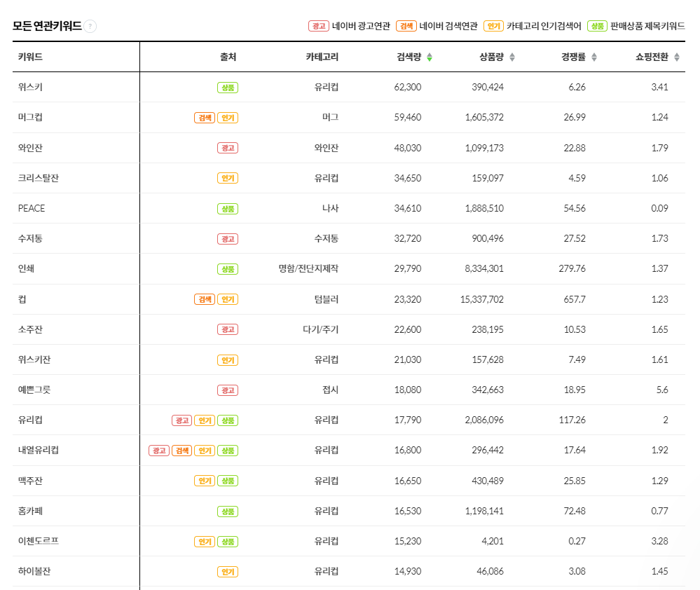Viewport: 700px width, 590px height.
Task: Open the PEACE keyword
Action: 32,208
